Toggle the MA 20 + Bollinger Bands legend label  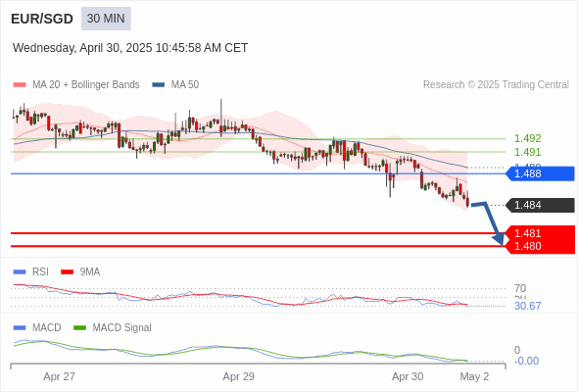point(86,85)
